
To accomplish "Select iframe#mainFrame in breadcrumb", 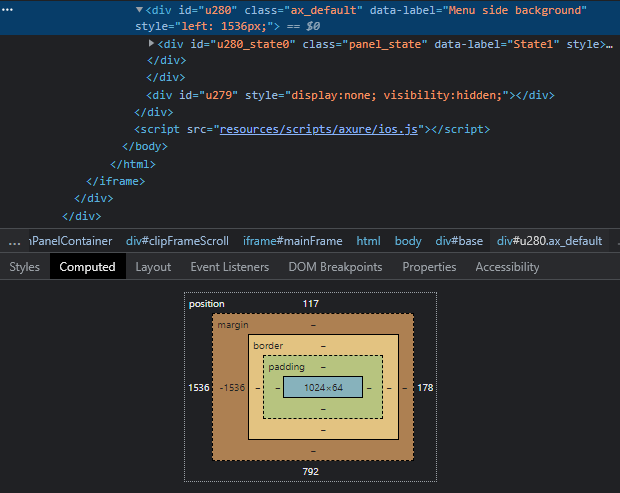I will pyautogui.click(x=293, y=241).
